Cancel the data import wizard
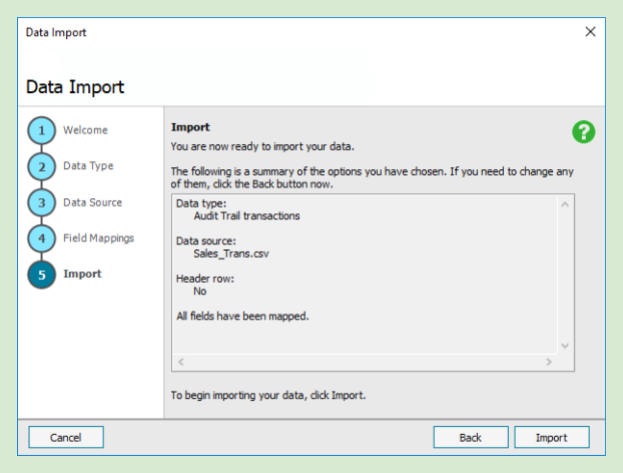623x473 pixels. click(x=66, y=437)
